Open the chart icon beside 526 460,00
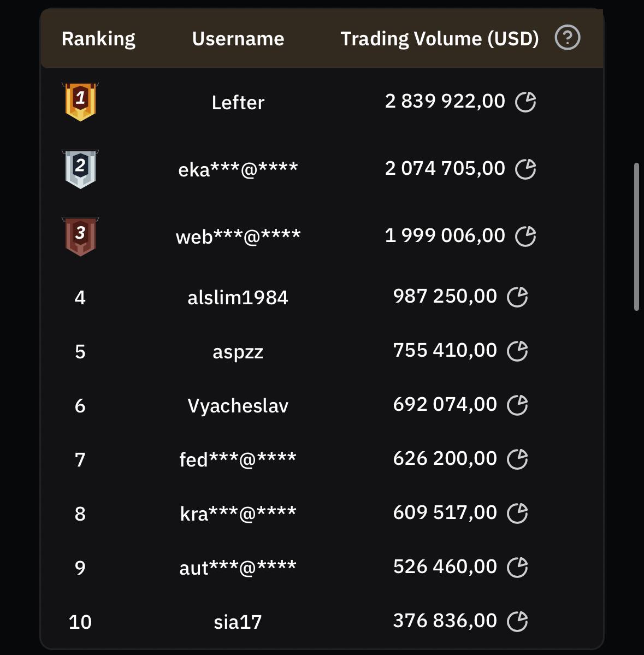This screenshot has width=644, height=655. (x=517, y=567)
